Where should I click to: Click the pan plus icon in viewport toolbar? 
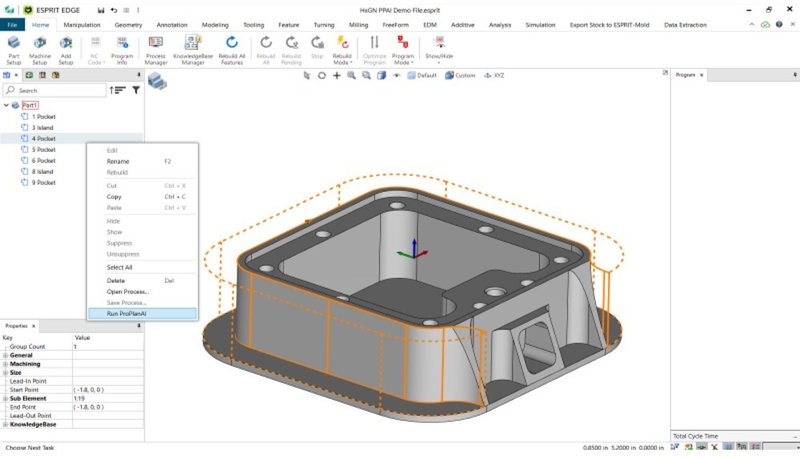pyautogui.click(x=337, y=75)
